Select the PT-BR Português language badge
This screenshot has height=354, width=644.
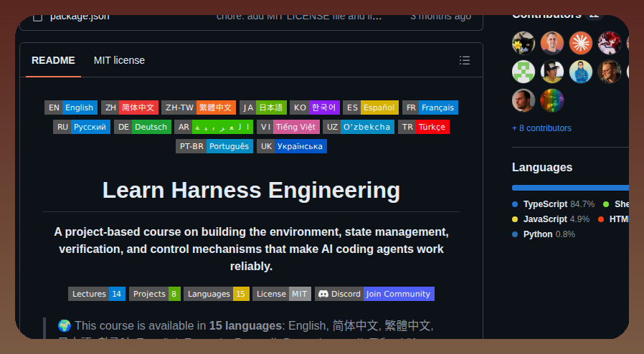click(x=214, y=146)
